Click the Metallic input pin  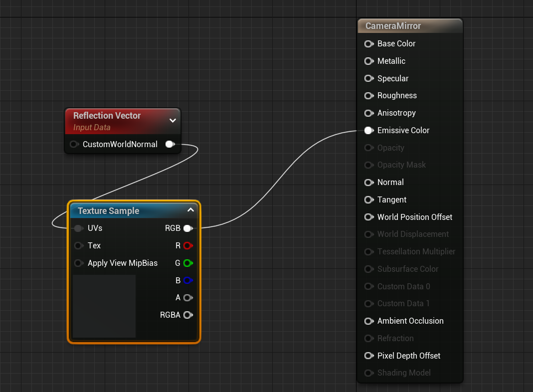tap(369, 61)
